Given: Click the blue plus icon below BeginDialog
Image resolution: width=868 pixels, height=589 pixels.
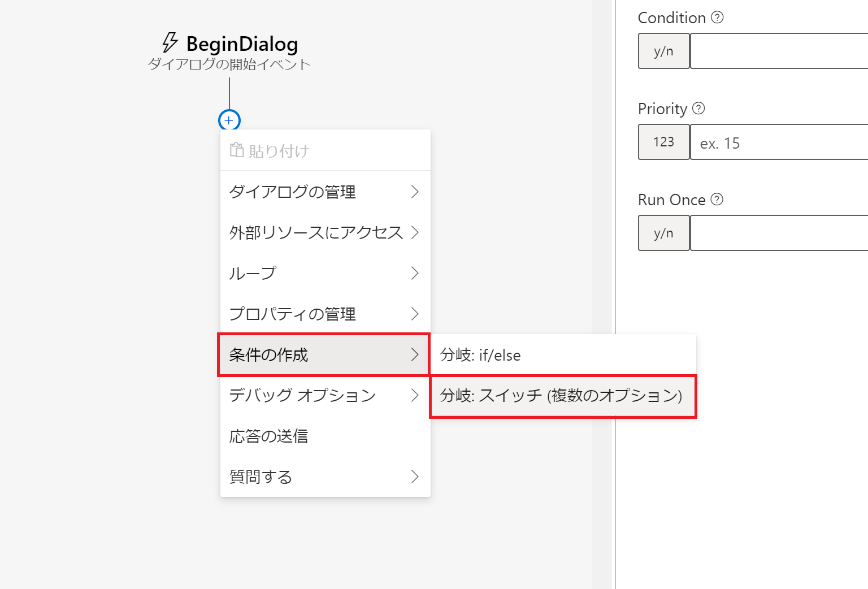Looking at the screenshot, I should 228,120.
